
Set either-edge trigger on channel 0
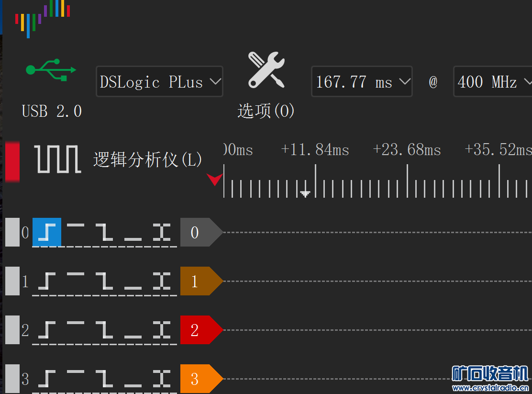[x=162, y=232]
